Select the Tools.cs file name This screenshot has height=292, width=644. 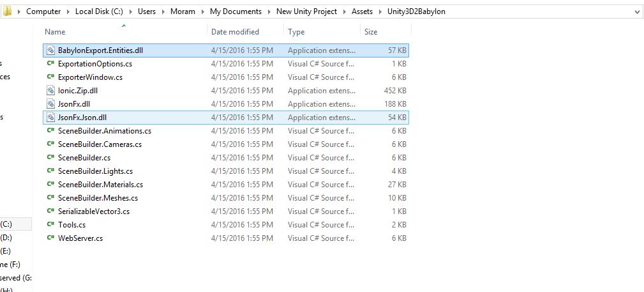point(72,224)
